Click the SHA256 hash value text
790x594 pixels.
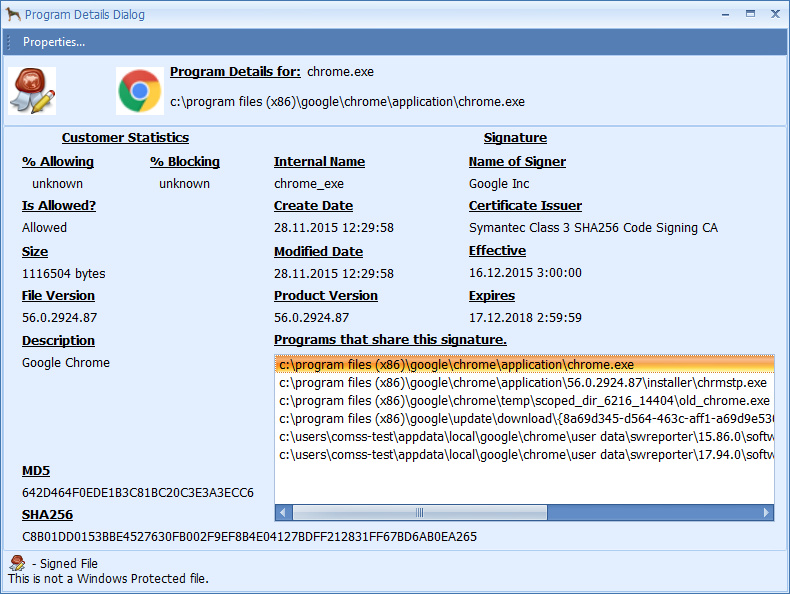(249, 537)
